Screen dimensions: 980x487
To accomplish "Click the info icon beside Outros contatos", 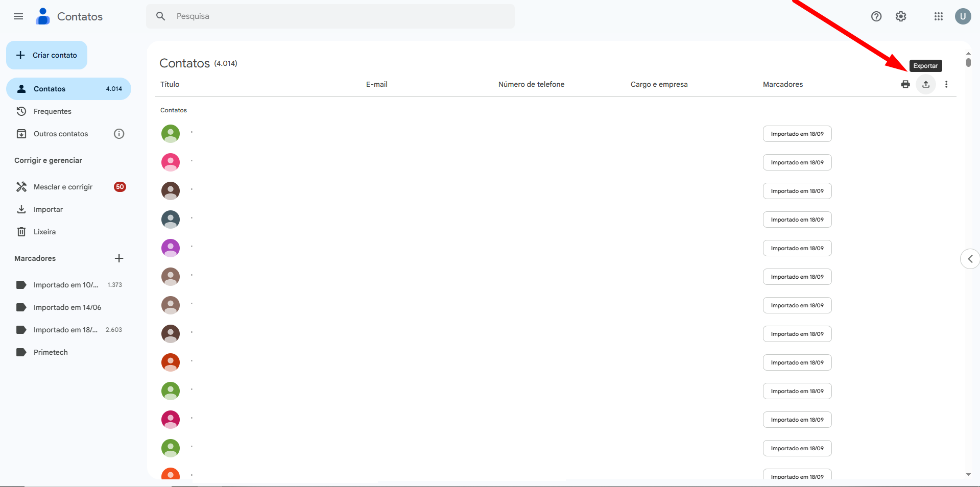I will (x=119, y=134).
